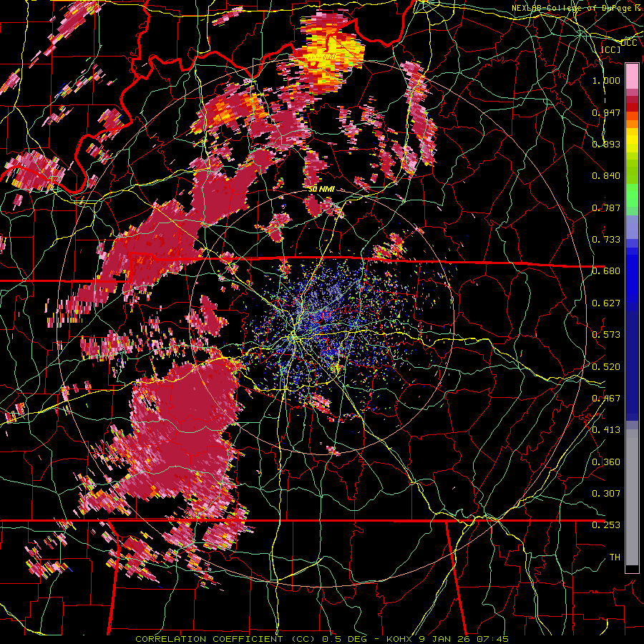This screenshot has width=644, height=644.
Task: Select the light pink segment atop color bar
Action: [632, 76]
